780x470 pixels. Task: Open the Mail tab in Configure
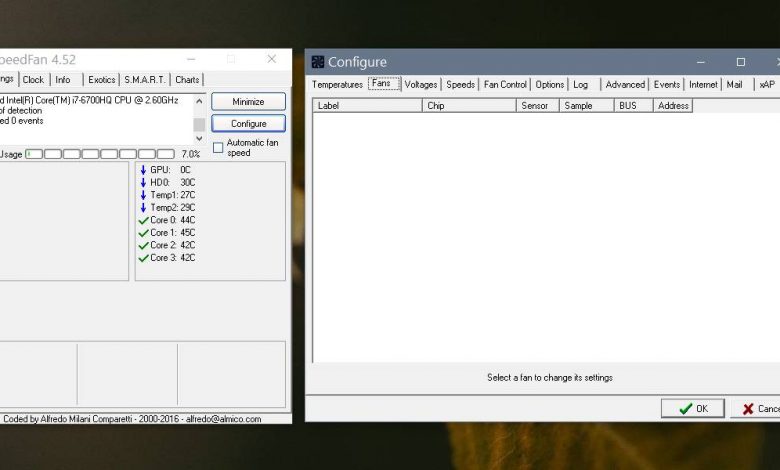[734, 85]
